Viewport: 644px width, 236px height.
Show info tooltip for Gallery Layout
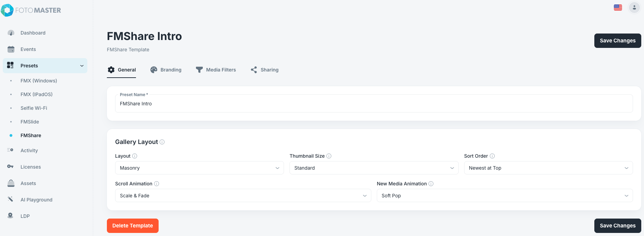click(162, 142)
